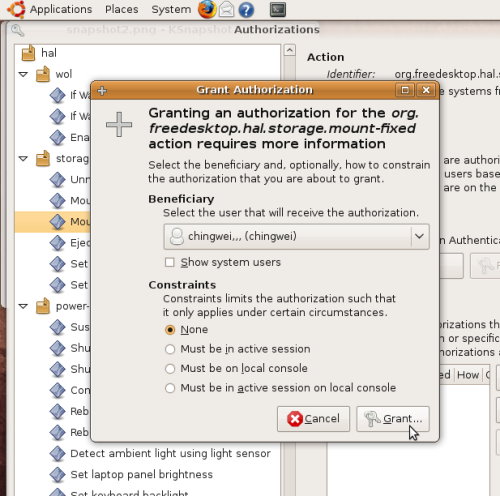Screen dimensions: 500x496
Task: Open the blue Help question-mark icon
Action: click(246, 10)
